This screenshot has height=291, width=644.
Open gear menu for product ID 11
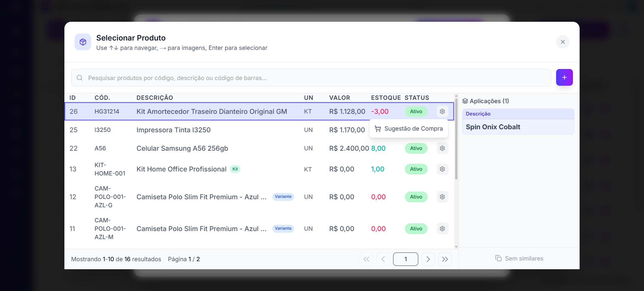click(x=442, y=229)
